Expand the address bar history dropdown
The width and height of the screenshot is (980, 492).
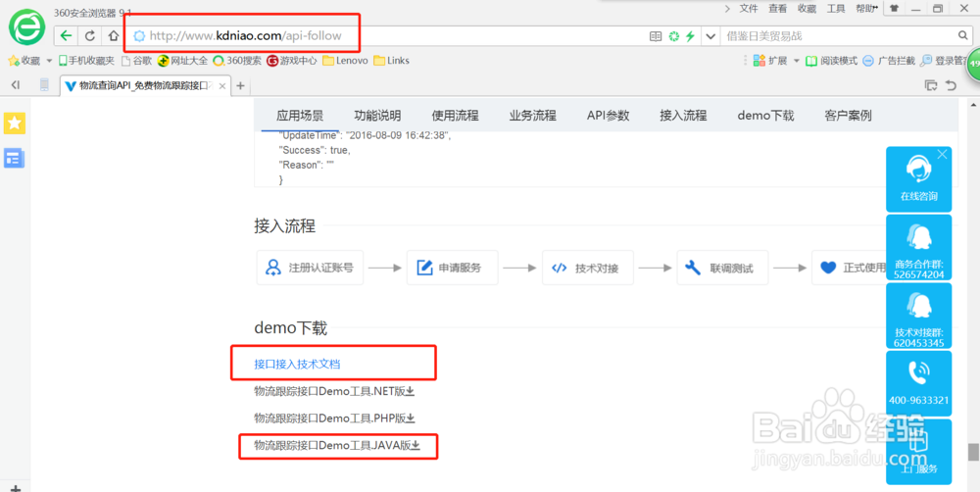click(710, 36)
